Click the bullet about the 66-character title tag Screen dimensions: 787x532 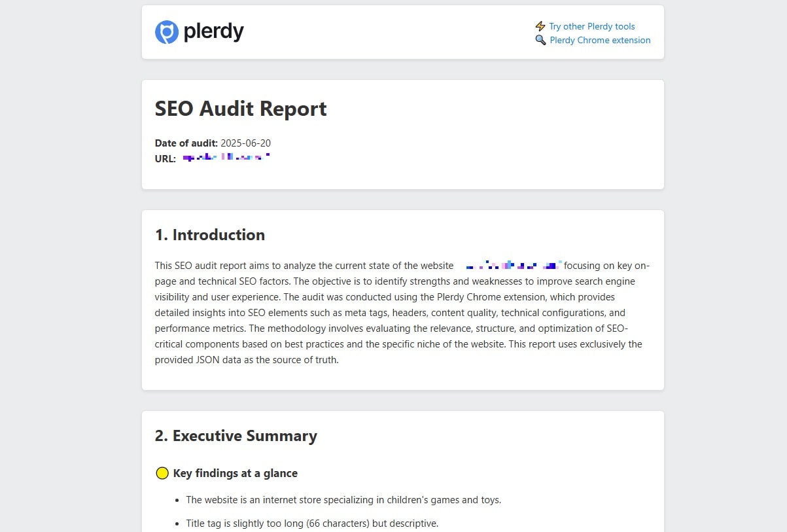click(312, 523)
